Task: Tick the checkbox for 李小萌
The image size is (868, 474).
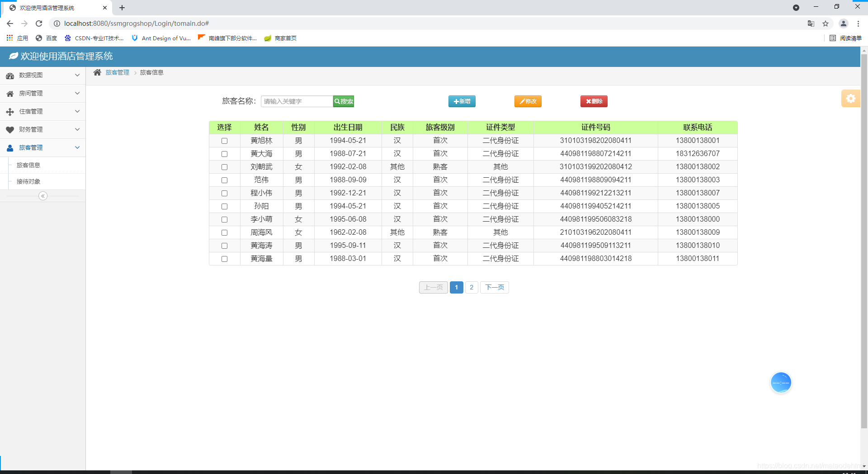Action: (224, 220)
